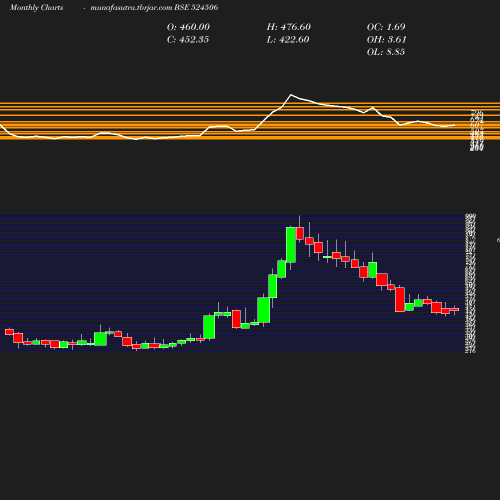The width and height of the screenshot is (500, 500).
Task: Select the low price 'L: 422.60'
Action: (288, 40)
